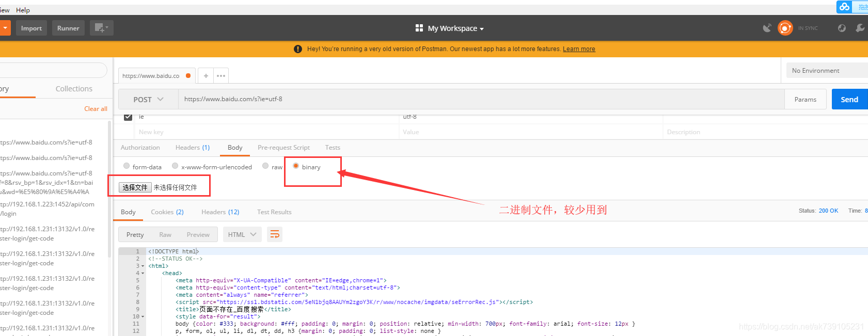The width and height of the screenshot is (868, 336).
Task: Open the Help menu
Action: tap(23, 10)
